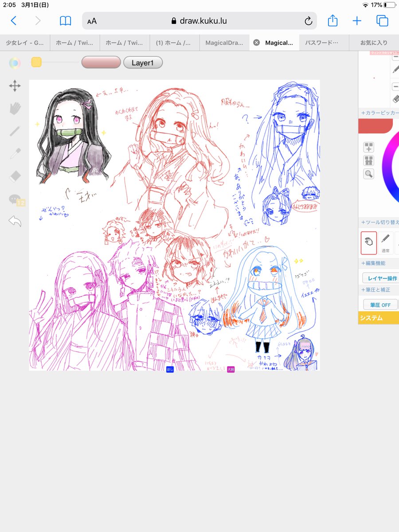Screen dimensions: 399x532
Task: Click minus stepper above the pen icon
Action: [396, 58]
